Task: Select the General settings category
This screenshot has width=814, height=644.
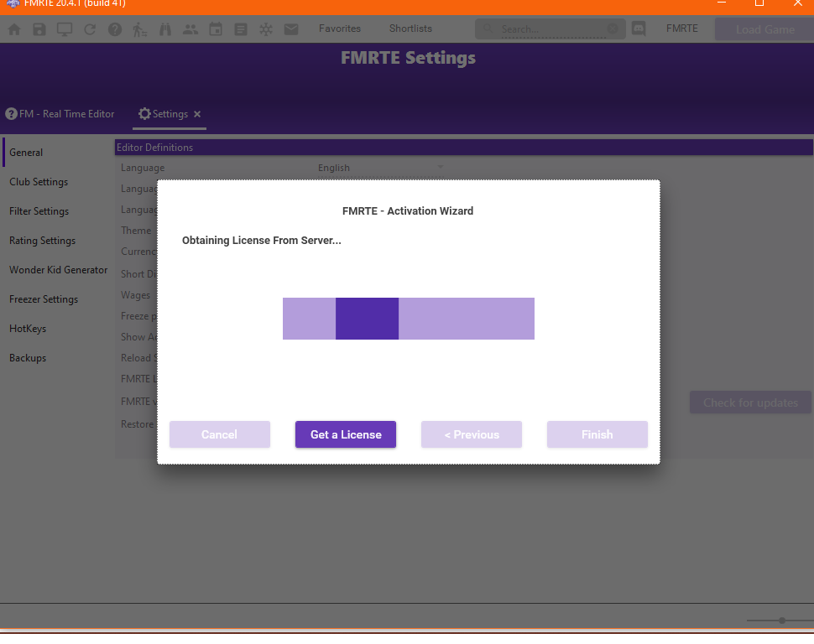Action: click(26, 153)
